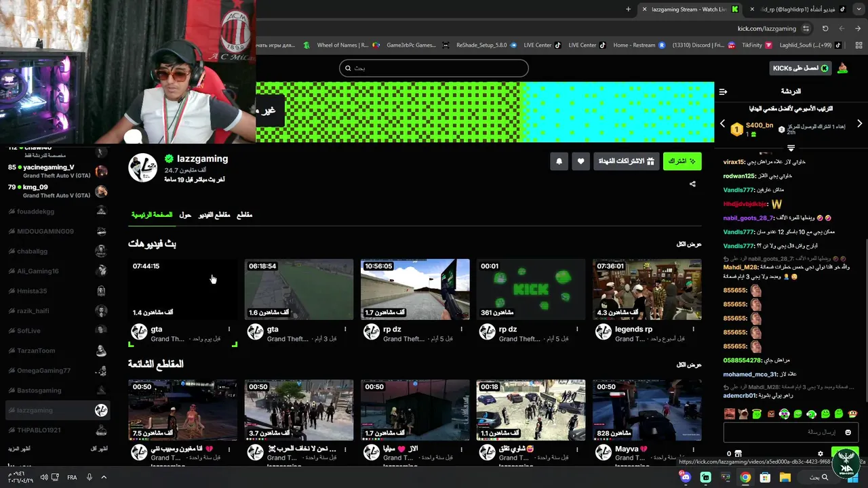Screen dimensions: 868x488
Task: Click the heart follow icon
Action: (580, 161)
